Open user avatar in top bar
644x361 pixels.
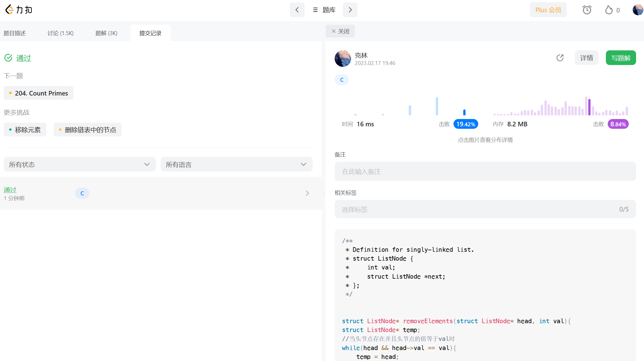click(638, 10)
